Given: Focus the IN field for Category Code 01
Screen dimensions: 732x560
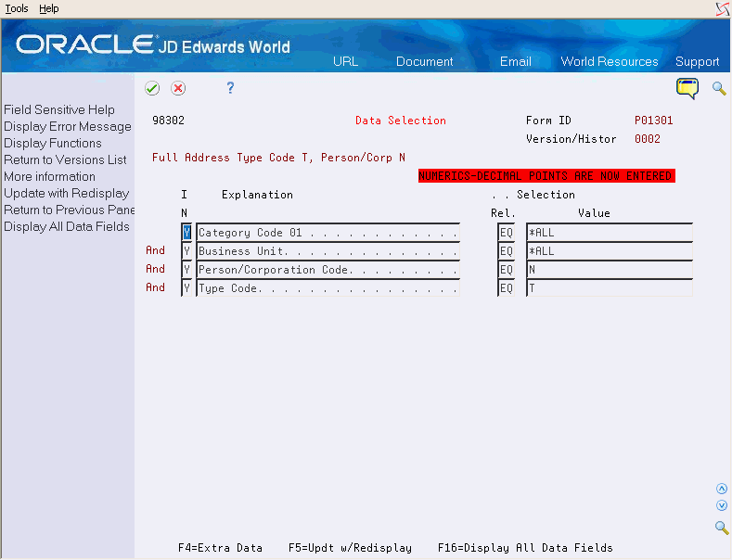Looking at the screenshot, I should pyautogui.click(x=186, y=233).
